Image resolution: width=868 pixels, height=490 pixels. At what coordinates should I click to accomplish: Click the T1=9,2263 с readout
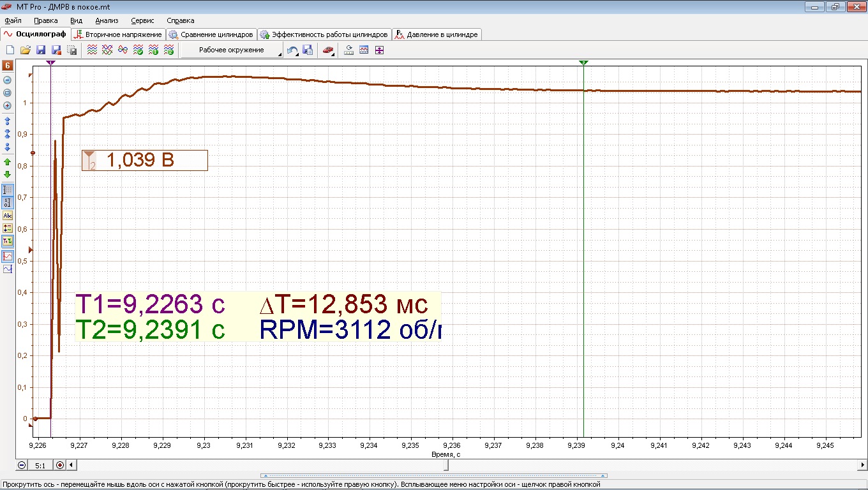click(150, 305)
